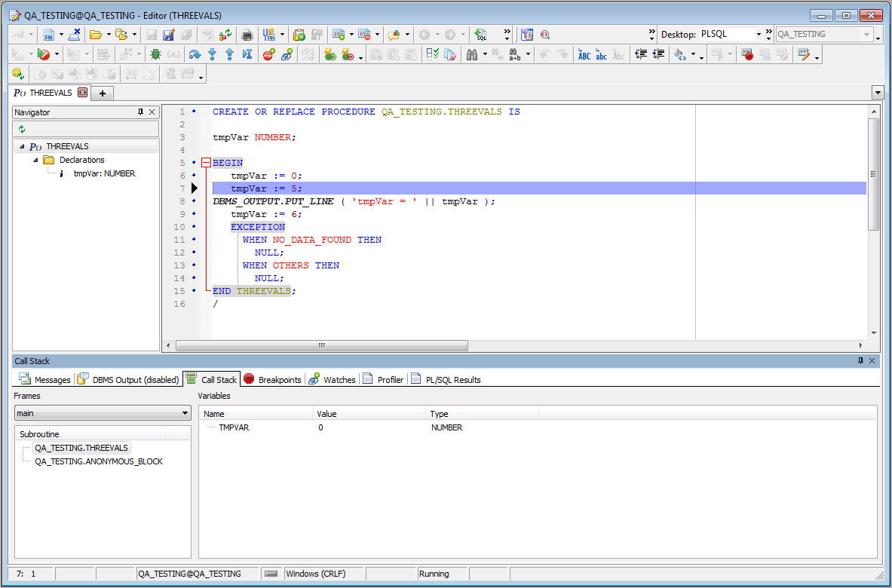This screenshot has height=588, width=892.
Task: Toggle the Call Stack panel pin
Action: (x=860, y=360)
